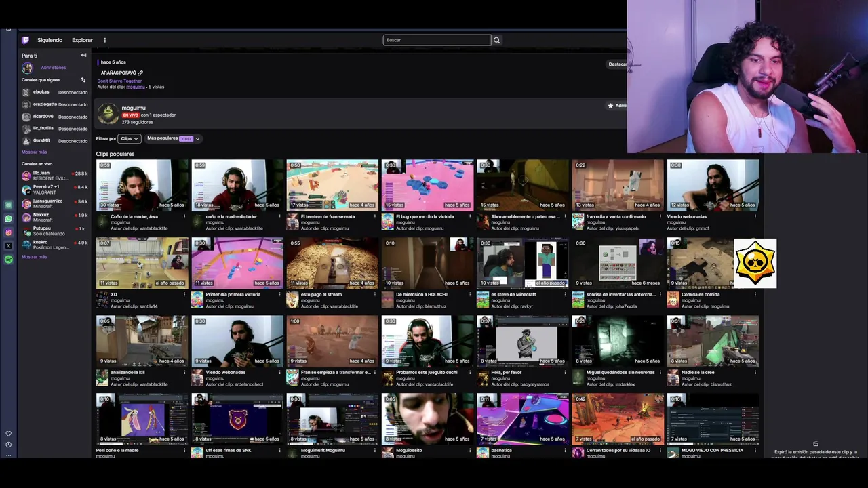Open live channel Peereira7 playing VALORANT

(x=54, y=189)
